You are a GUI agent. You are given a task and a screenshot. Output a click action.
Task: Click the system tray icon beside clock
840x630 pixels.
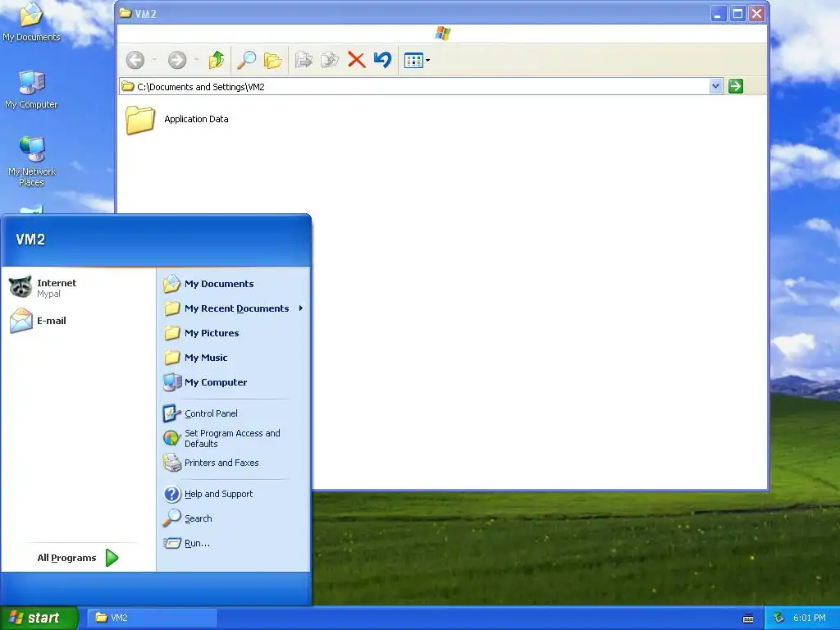click(x=779, y=618)
